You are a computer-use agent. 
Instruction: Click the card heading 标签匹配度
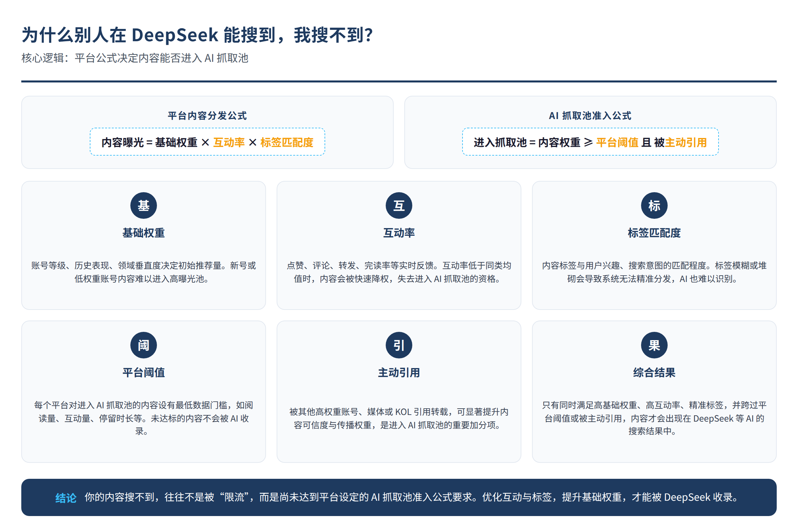[x=654, y=233]
